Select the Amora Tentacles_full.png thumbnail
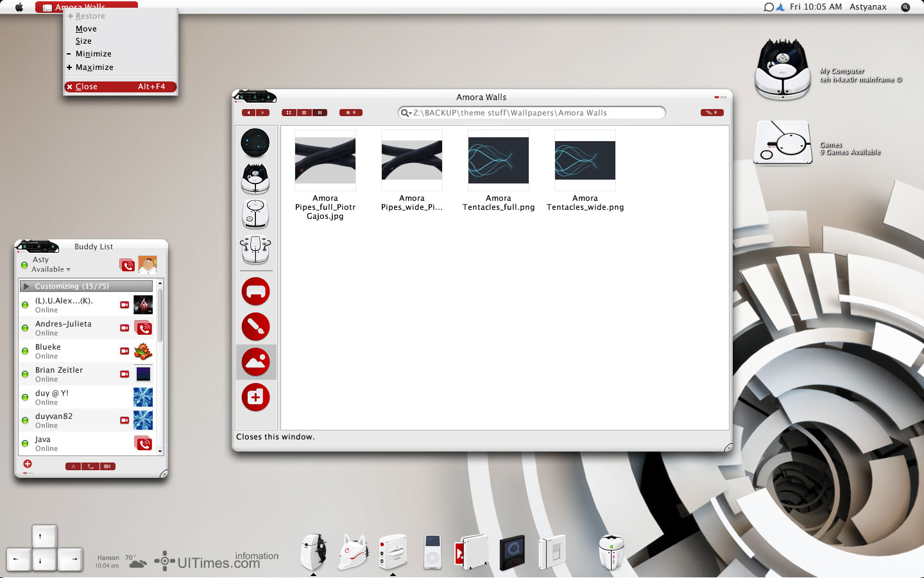This screenshot has height=578, width=924. [x=499, y=160]
